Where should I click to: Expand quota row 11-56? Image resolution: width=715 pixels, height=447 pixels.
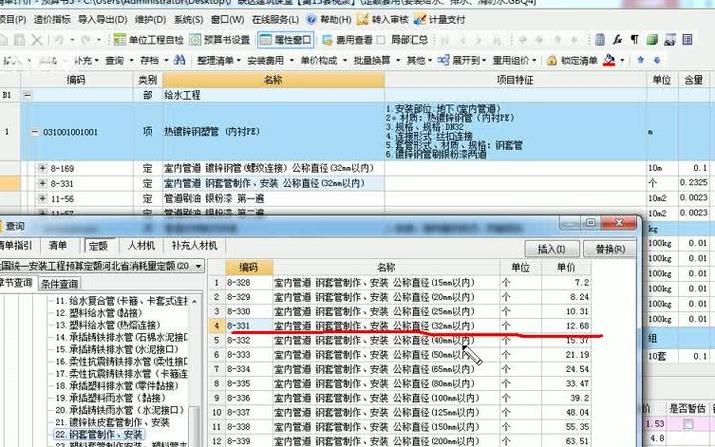42,198
